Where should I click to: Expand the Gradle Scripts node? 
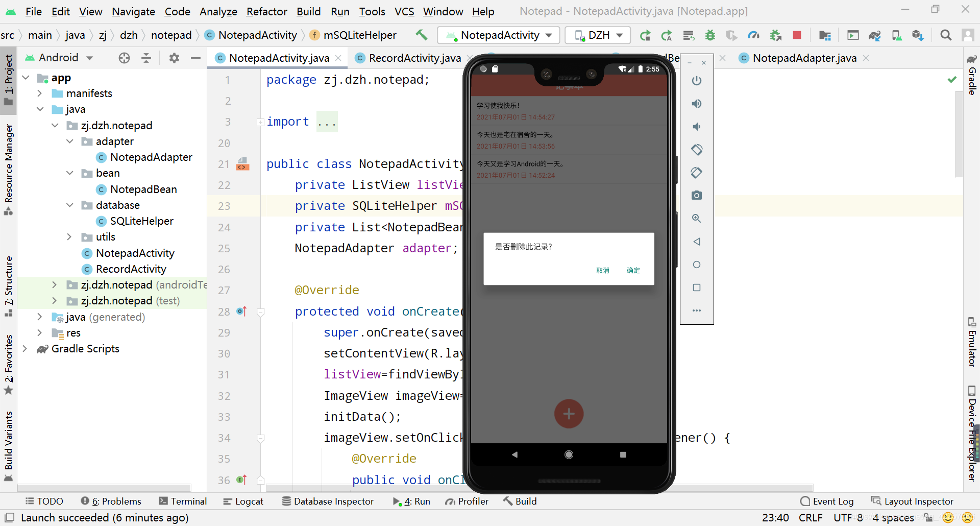pos(24,348)
